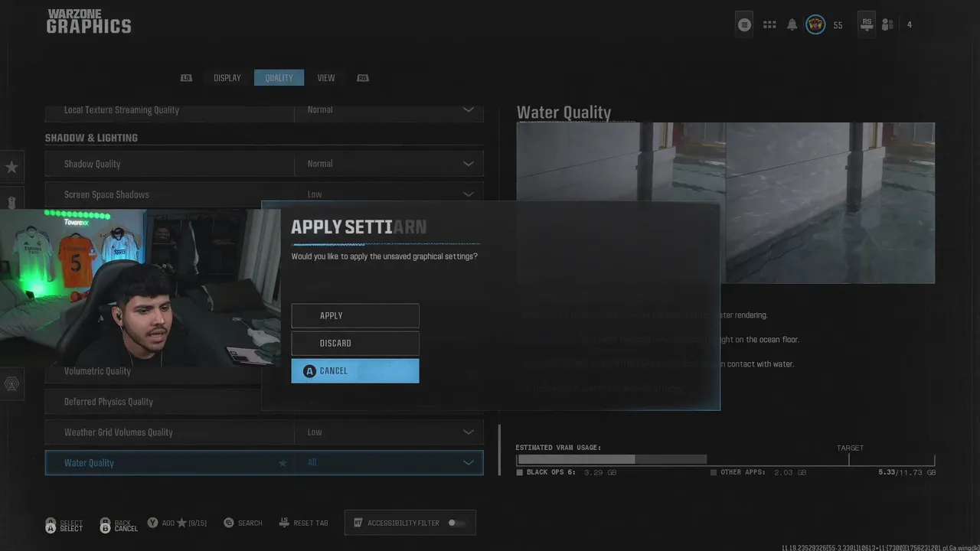This screenshot has height=551, width=980.
Task: Click the RB bumper tab icon
Action: coord(363,78)
